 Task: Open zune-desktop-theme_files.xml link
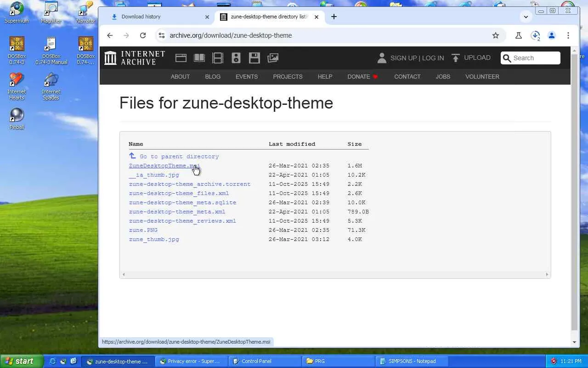(x=179, y=193)
